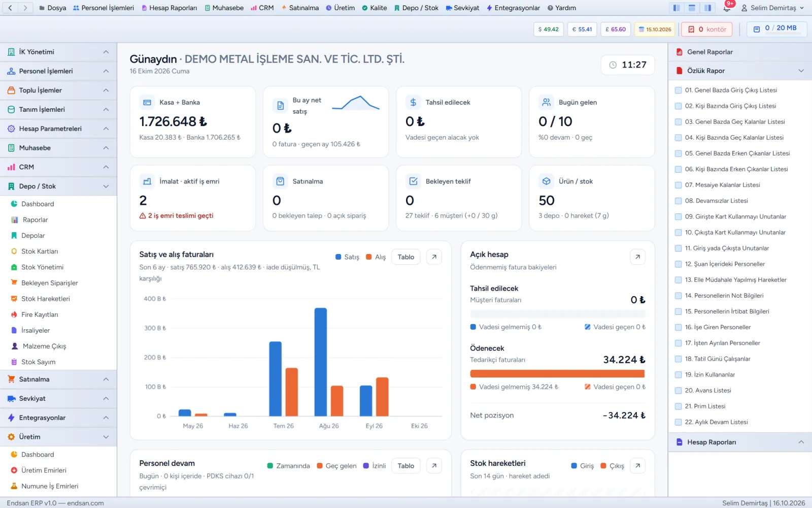
Task: Check 01. Genel Bazda Giriş Çıkış Listesi
Action: point(678,90)
